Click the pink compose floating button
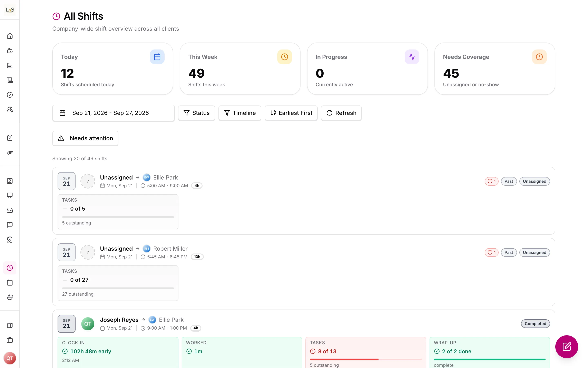Image resolution: width=588 pixels, height=368 pixels. [567, 347]
